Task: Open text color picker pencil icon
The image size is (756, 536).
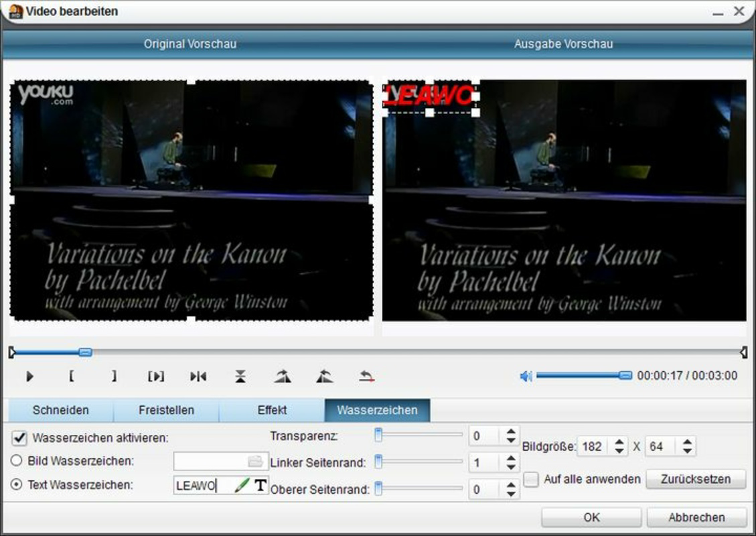Action: point(242,485)
